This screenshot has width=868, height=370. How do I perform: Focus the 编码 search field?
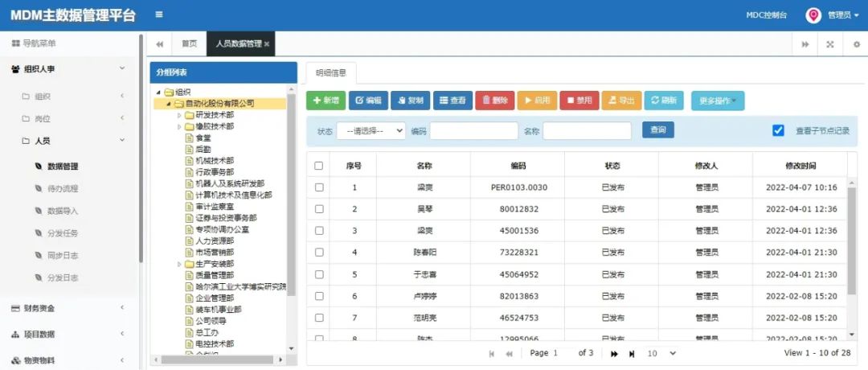[x=474, y=131]
